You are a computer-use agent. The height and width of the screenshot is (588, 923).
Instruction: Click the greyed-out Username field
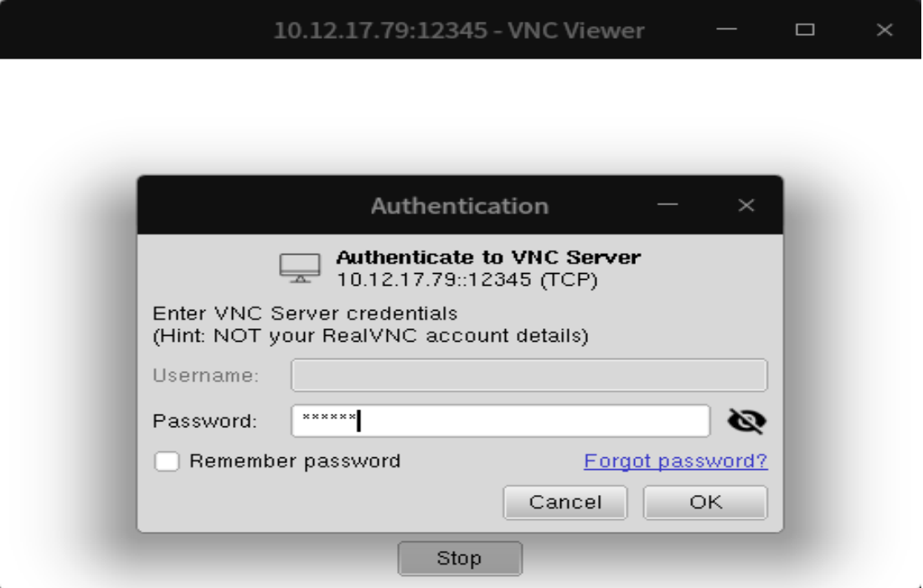click(529, 375)
